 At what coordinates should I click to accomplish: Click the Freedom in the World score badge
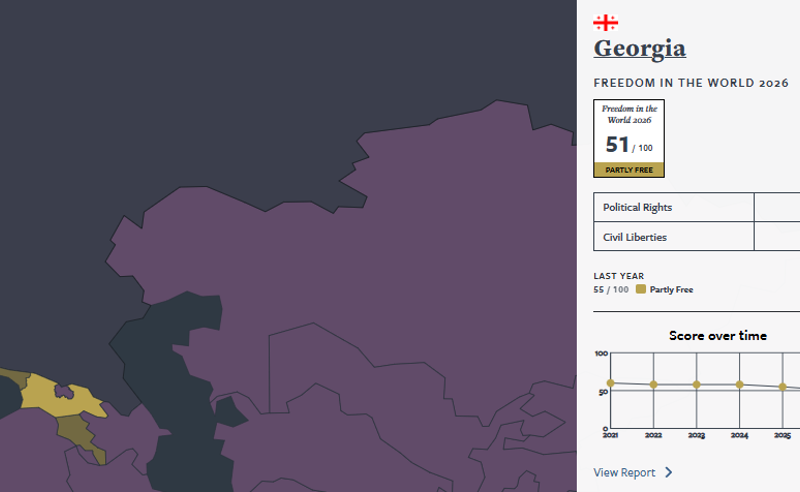tap(629, 138)
